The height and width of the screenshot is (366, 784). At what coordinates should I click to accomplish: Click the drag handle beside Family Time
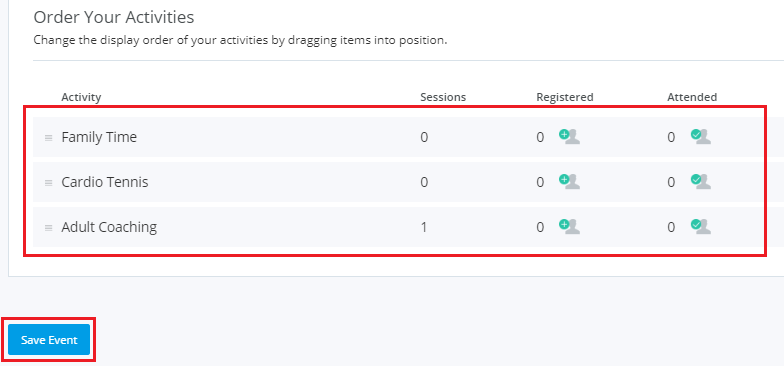point(48,138)
